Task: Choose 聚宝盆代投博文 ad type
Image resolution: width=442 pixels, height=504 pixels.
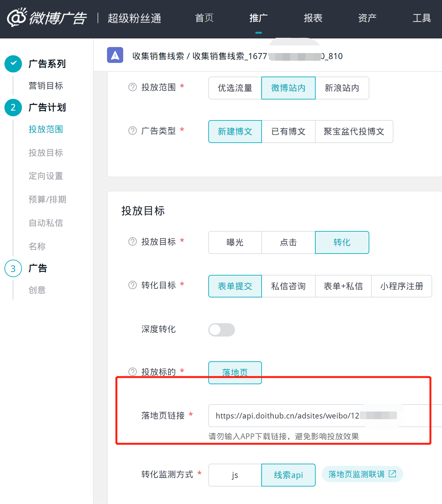Action: (x=354, y=132)
